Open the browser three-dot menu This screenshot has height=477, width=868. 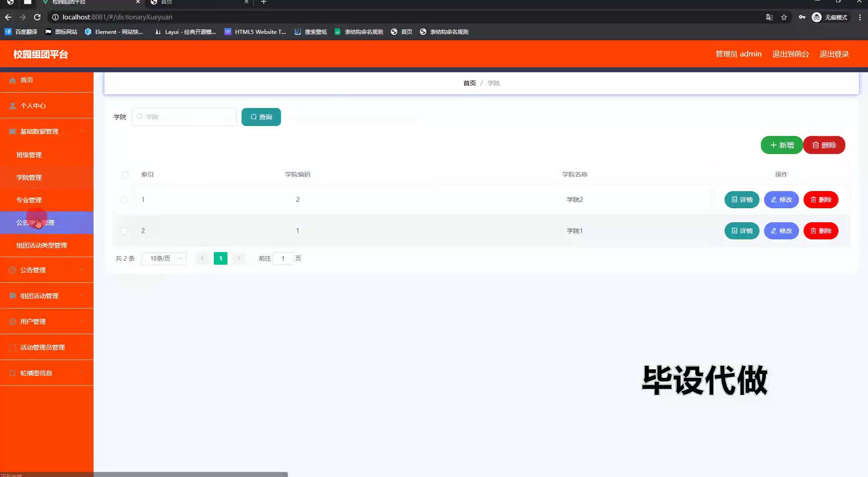point(859,17)
